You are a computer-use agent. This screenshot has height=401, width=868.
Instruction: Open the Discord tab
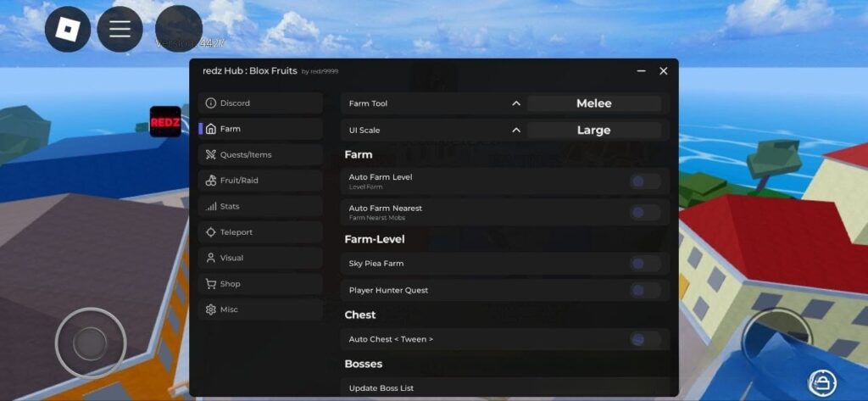tap(260, 103)
